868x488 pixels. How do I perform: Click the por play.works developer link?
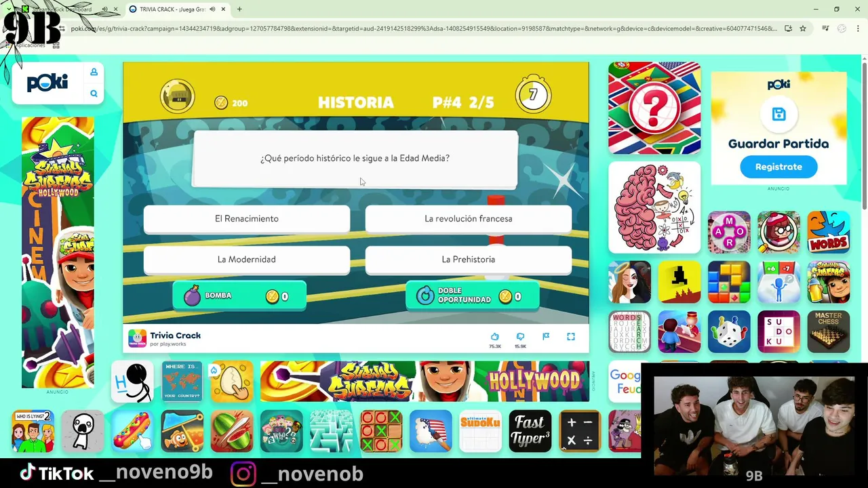167,344
